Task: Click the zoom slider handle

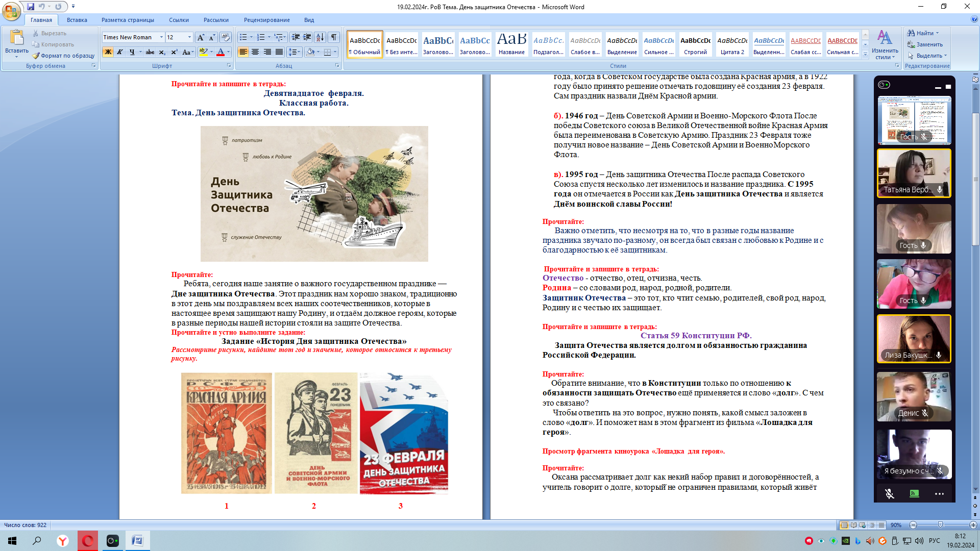Action: [940, 525]
